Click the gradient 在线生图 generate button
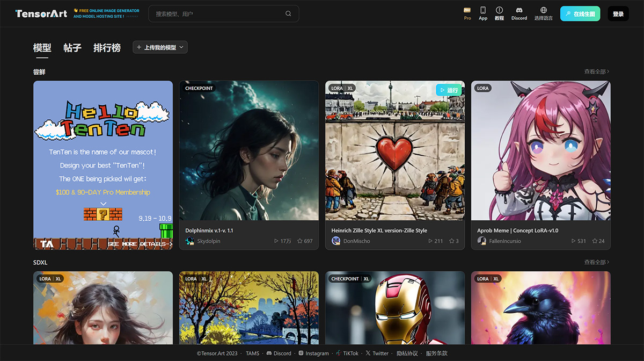 point(580,13)
